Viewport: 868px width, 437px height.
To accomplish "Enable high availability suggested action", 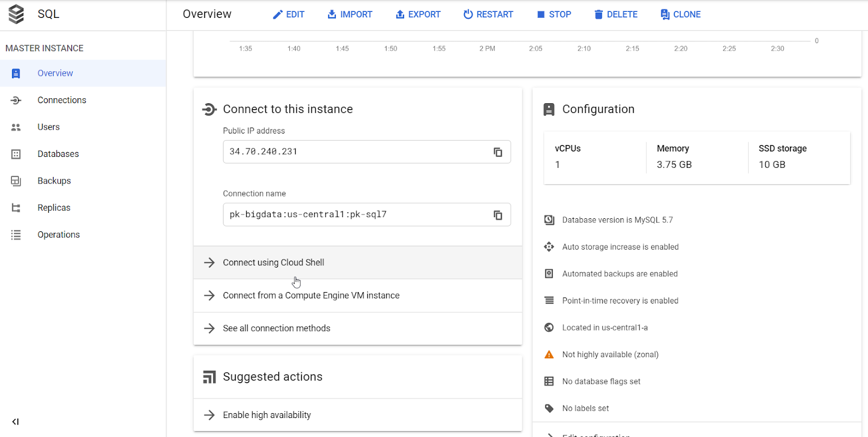I will 358,415.
